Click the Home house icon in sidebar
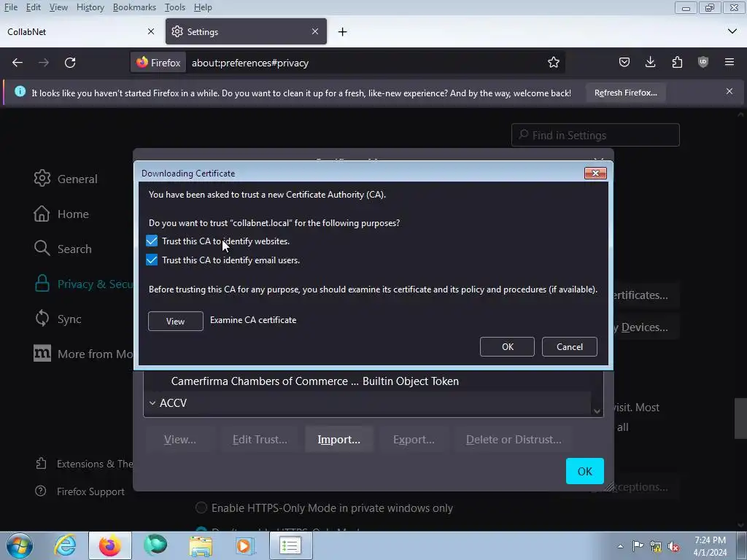Screen dimensions: 747x560 42,214
